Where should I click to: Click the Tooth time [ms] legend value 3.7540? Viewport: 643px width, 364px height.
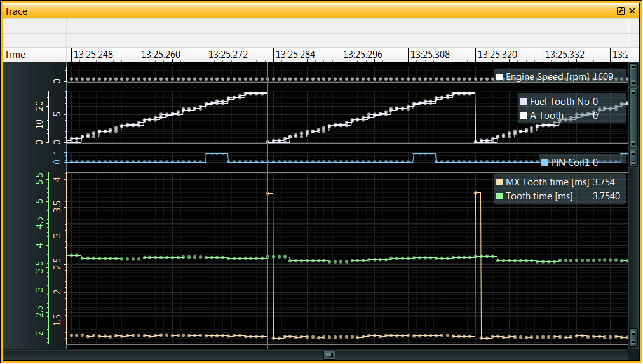(606, 196)
